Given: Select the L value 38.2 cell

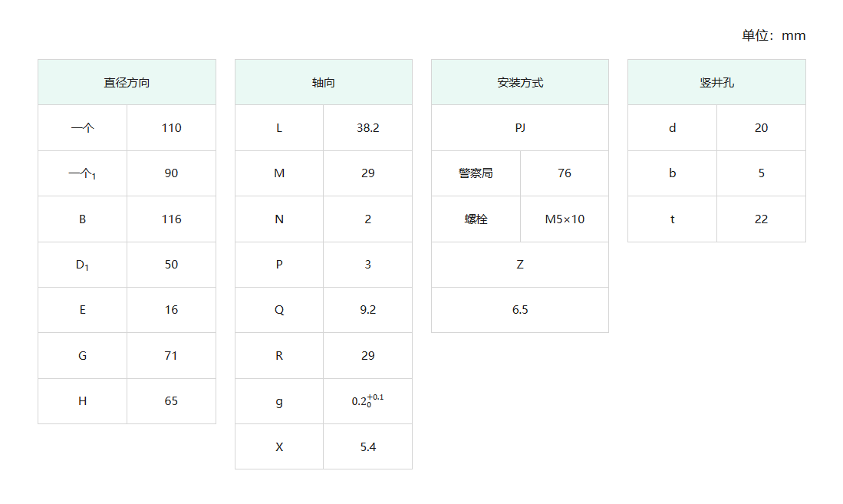Looking at the screenshot, I should click(x=367, y=128).
